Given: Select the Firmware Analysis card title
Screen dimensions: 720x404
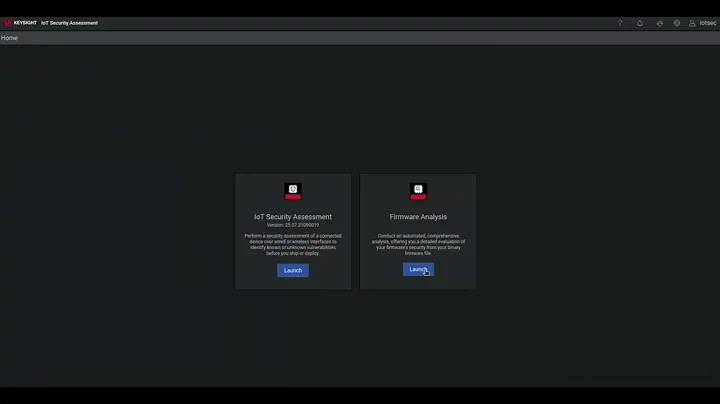Looking at the screenshot, I should point(418,217).
